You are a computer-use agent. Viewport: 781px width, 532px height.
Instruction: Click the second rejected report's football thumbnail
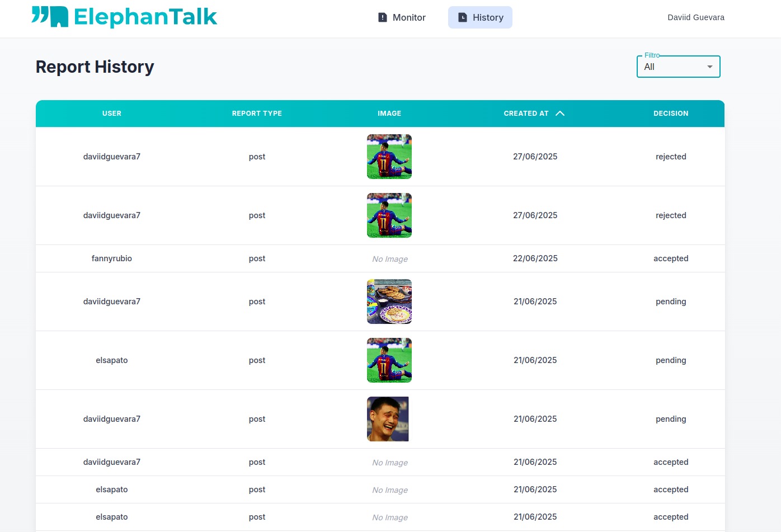389,215
